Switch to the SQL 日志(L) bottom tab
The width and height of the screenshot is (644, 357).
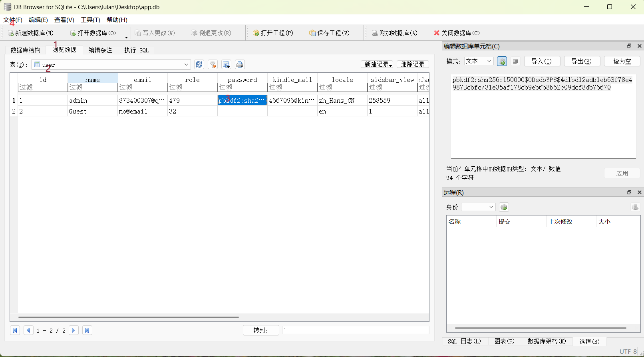click(x=464, y=341)
